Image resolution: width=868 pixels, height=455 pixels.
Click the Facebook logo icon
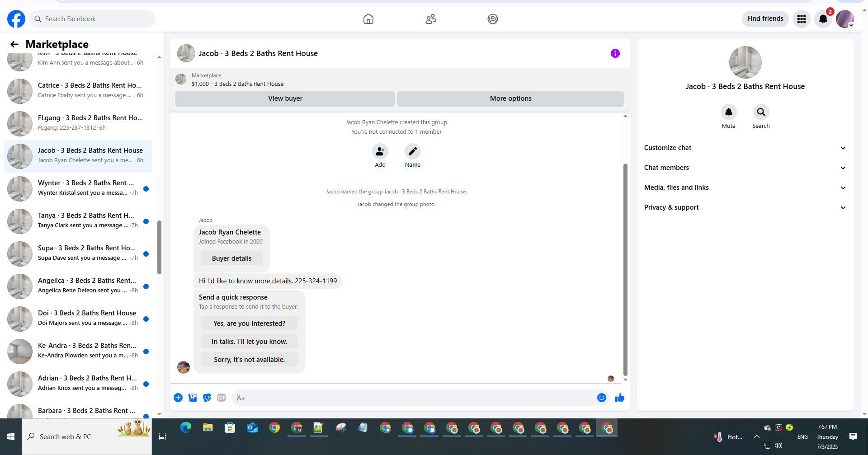[x=16, y=19]
